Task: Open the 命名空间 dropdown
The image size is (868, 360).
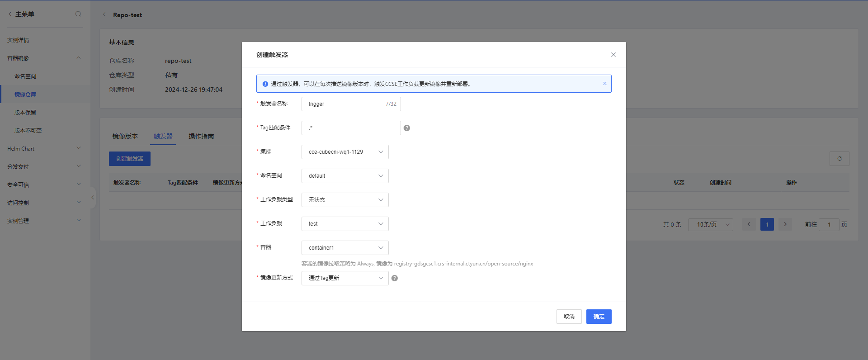Action: [x=345, y=176]
